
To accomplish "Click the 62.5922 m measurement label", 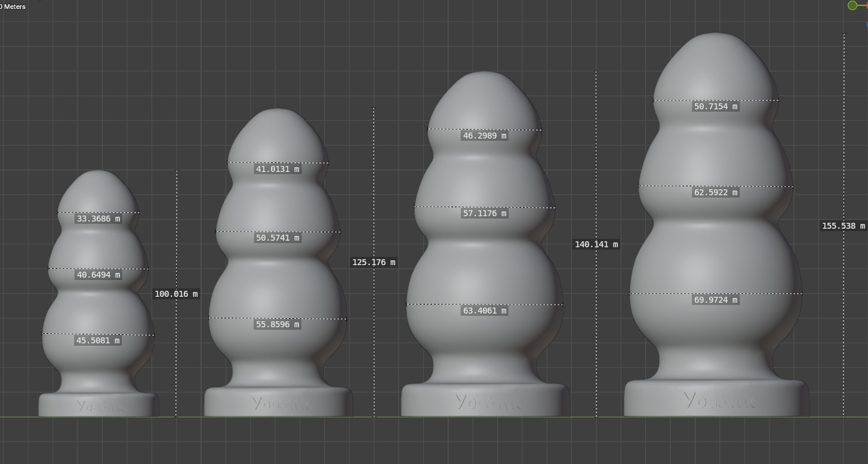I will (715, 193).
